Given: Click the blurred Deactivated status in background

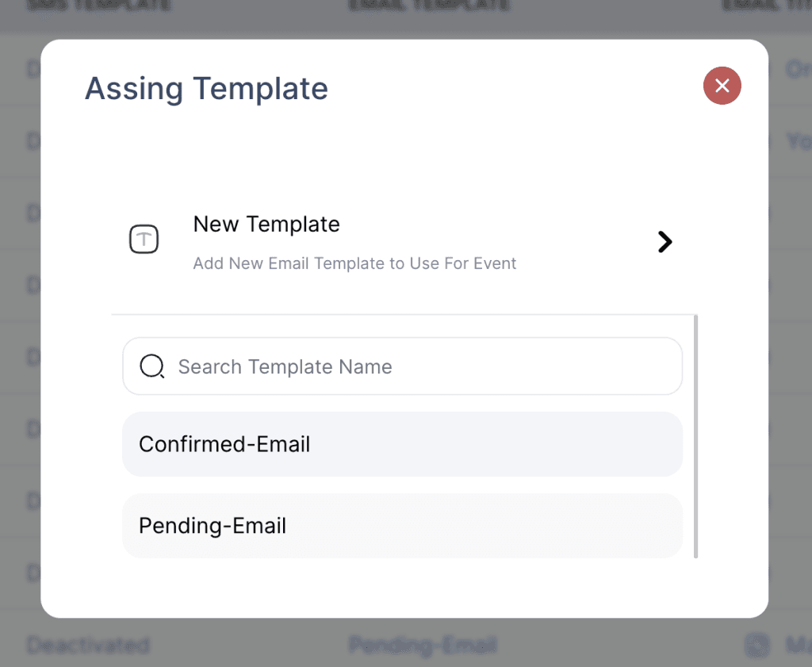Looking at the screenshot, I should 87,645.
